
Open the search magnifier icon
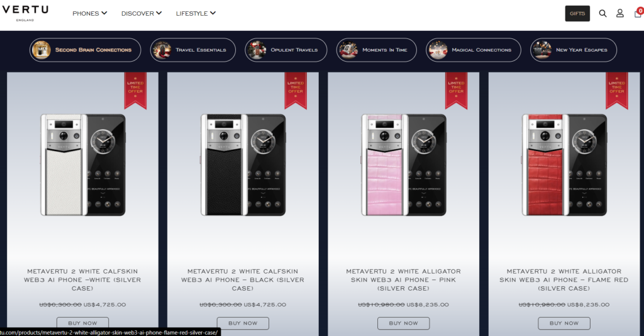tap(602, 14)
